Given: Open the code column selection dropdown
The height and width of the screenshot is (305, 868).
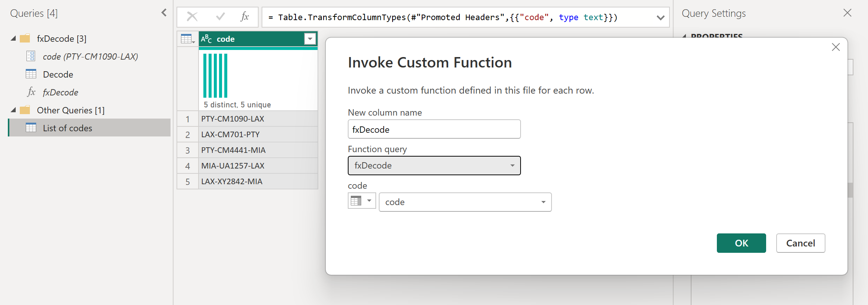Looking at the screenshot, I should [x=465, y=202].
